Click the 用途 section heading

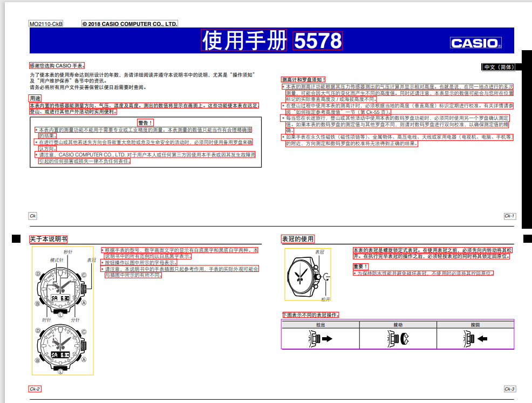[35, 98]
